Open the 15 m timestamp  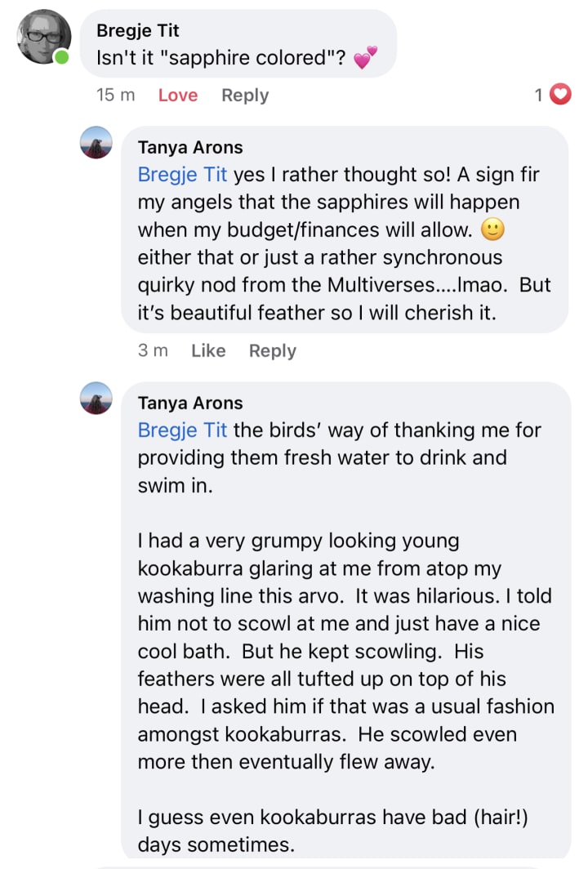[x=116, y=96]
